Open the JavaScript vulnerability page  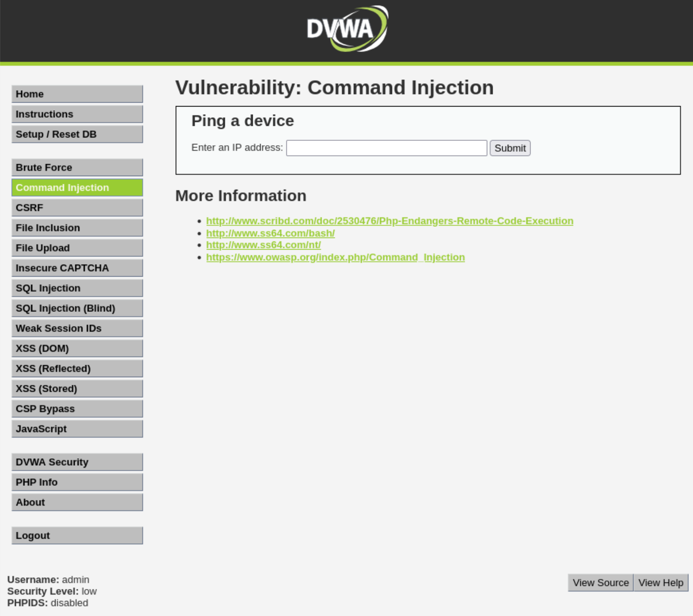(77, 429)
